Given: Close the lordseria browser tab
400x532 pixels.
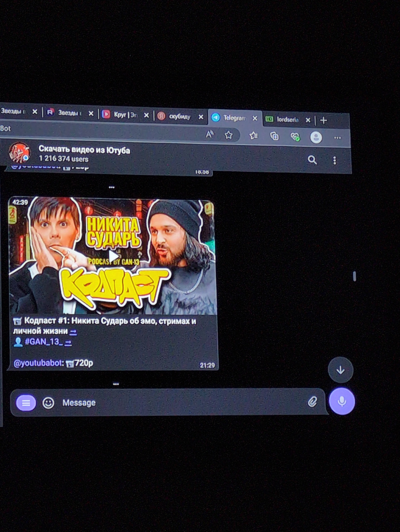Looking at the screenshot, I should coord(308,120).
